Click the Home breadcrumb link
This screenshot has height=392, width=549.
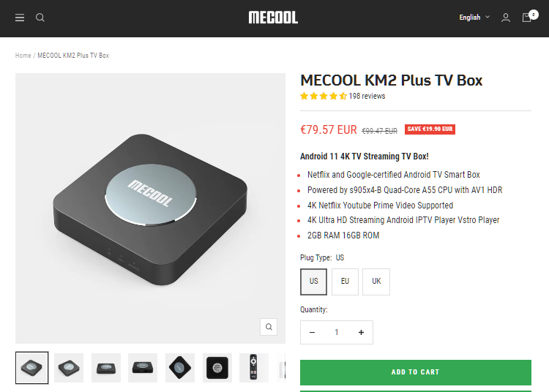[x=23, y=56]
